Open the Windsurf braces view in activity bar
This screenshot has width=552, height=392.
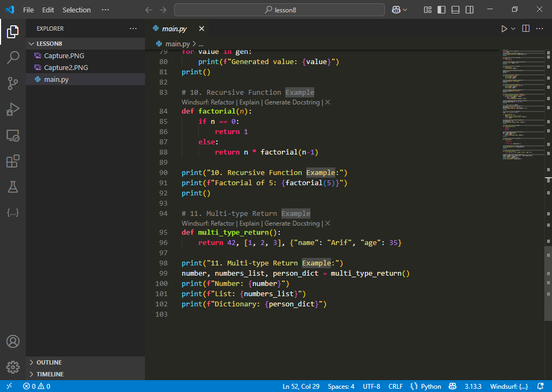point(13,213)
